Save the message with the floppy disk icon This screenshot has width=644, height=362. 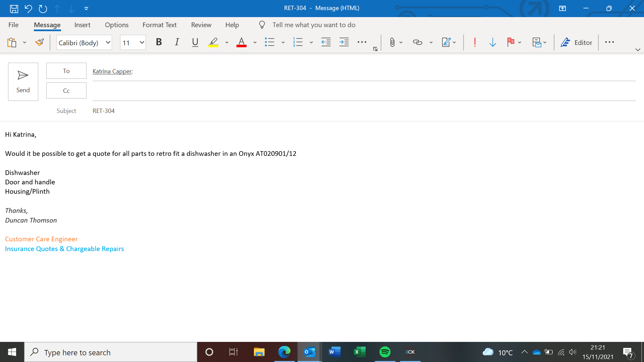tap(14, 9)
